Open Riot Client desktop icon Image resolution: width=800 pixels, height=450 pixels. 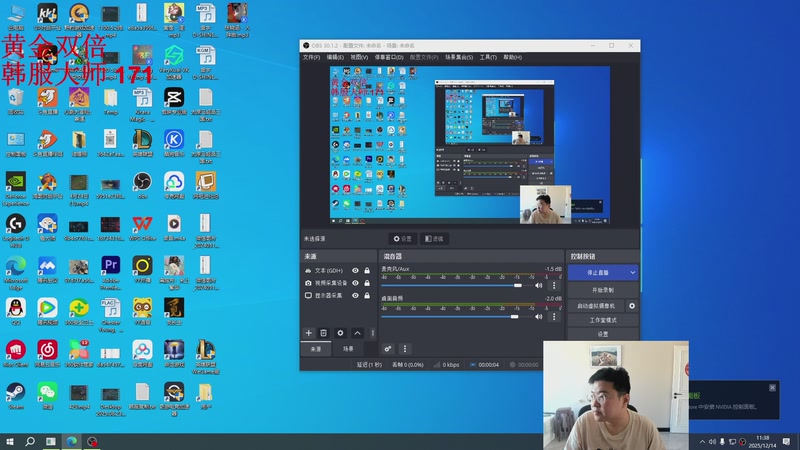click(x=16, y=354)
